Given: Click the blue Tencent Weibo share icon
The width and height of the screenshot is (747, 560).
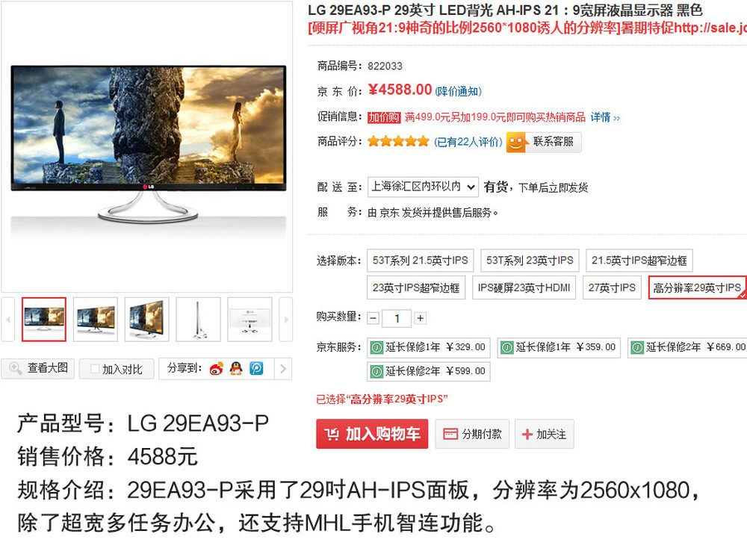Looking at the screenshot, I should (x=256, y=368).
